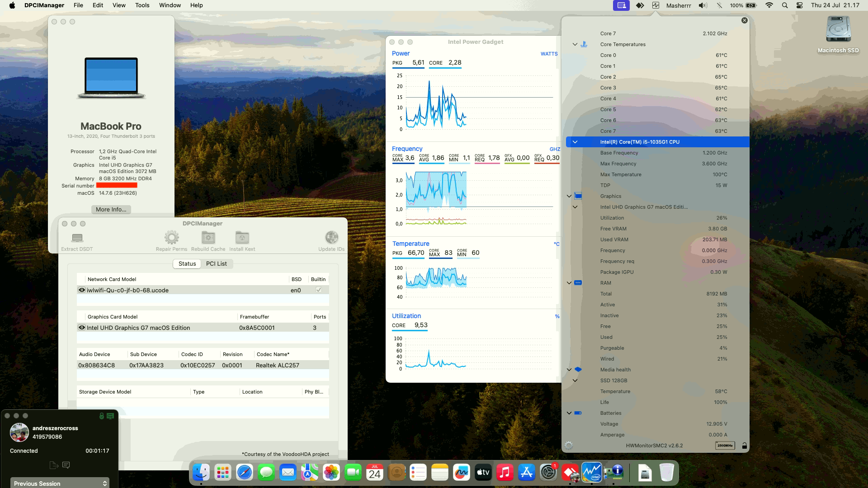The width and height of the screenshot is (868, 488).
Task: Collapse the Intel Core i5-1035G1 CPU section
Action: pyautogui.click(x=575, y=141)
